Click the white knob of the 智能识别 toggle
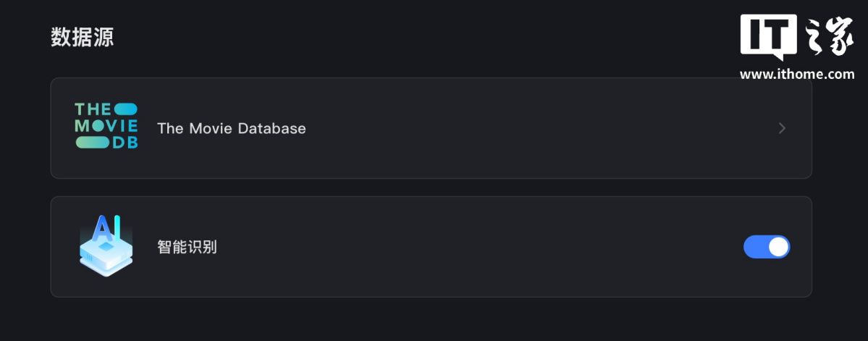The height and width of the screenshot is (341, 868). tap(778, 247)
